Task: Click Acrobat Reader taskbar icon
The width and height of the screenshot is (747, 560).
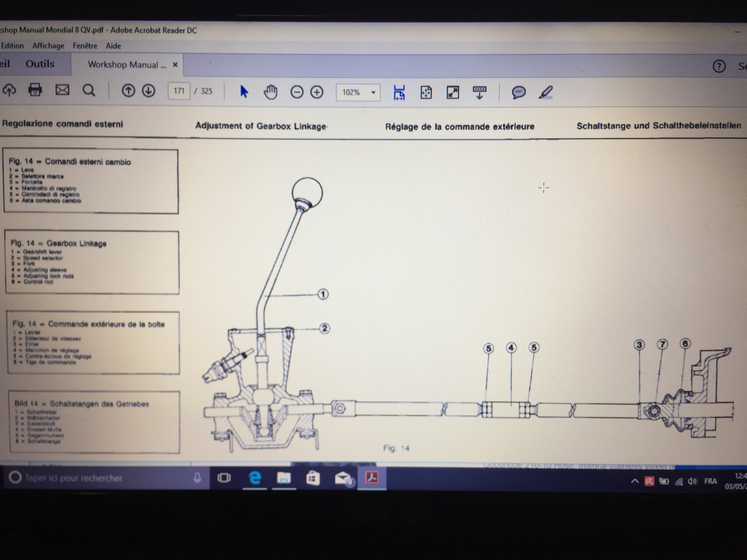Action: tap(372, 478)
